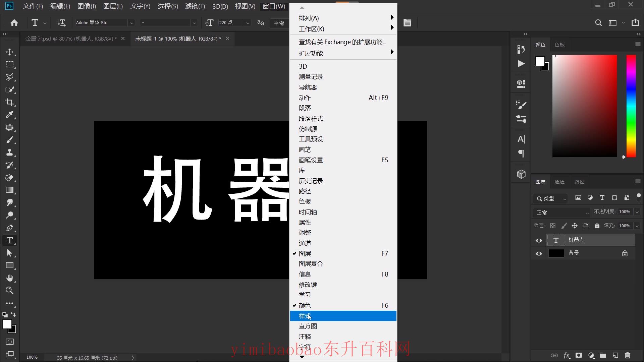
Task: Open the font size dropdown 220 点
Action: click(x=248, y=23)
